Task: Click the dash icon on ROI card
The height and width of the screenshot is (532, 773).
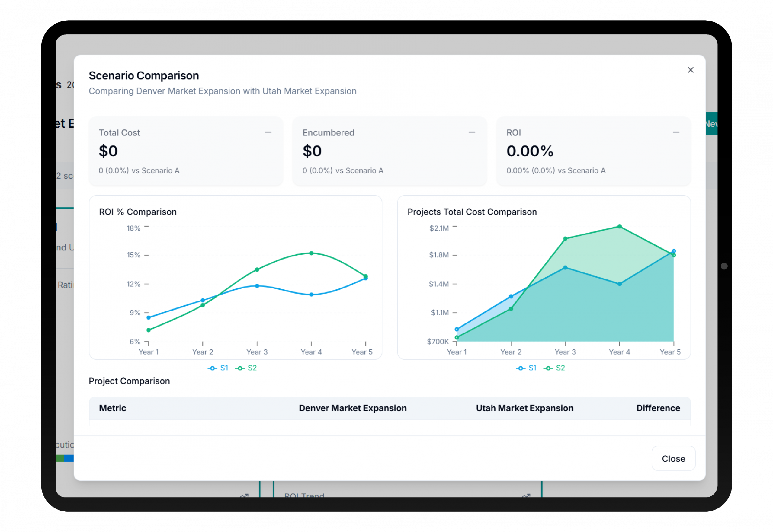Action: [676, 132]
